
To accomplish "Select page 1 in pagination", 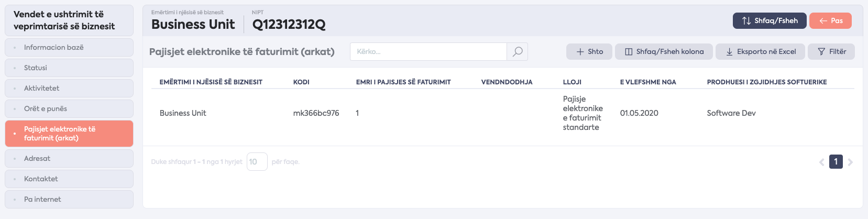I will [x=836, y=162].
